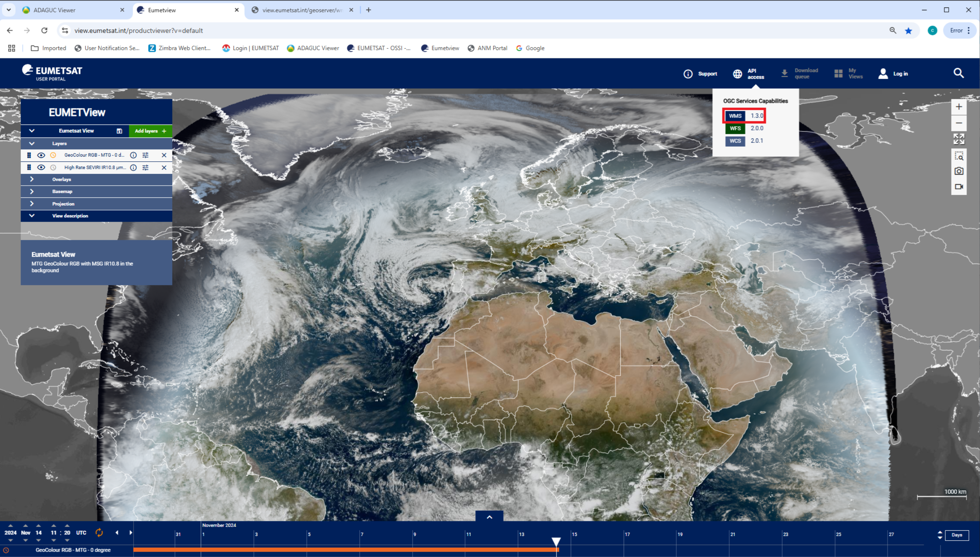
Task: Increment the day 14 in time selector
Action: [x=38, y=526]
